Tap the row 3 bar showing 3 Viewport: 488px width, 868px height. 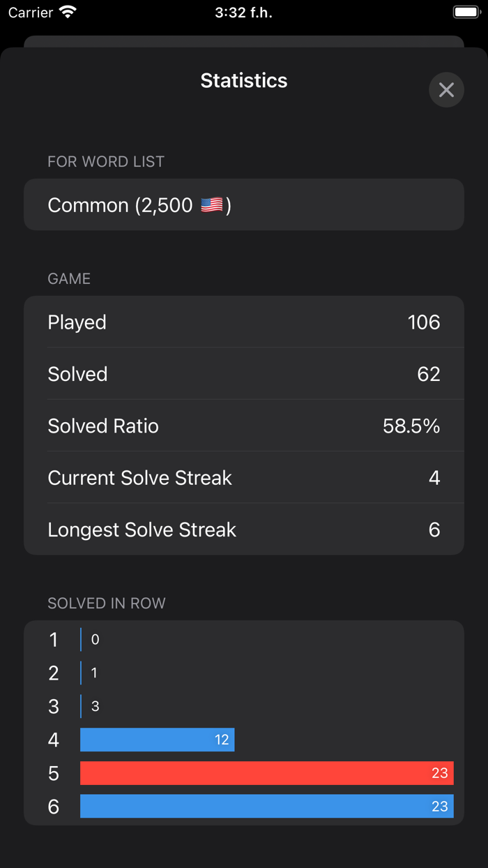tap(82, 706)
